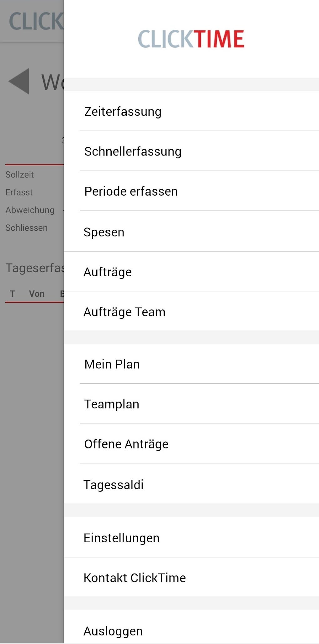Open Mein Plan

click(x=112, y=364)
